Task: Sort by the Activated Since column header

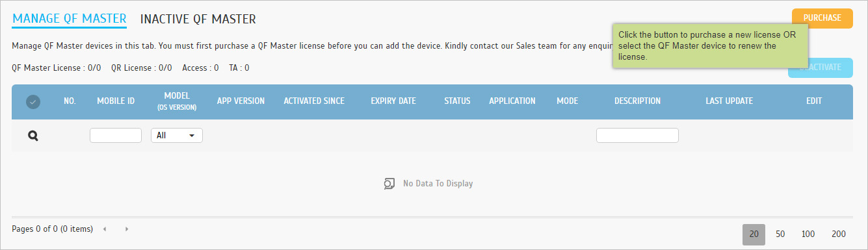Action: pyautogui.click(x=314, y=101)
